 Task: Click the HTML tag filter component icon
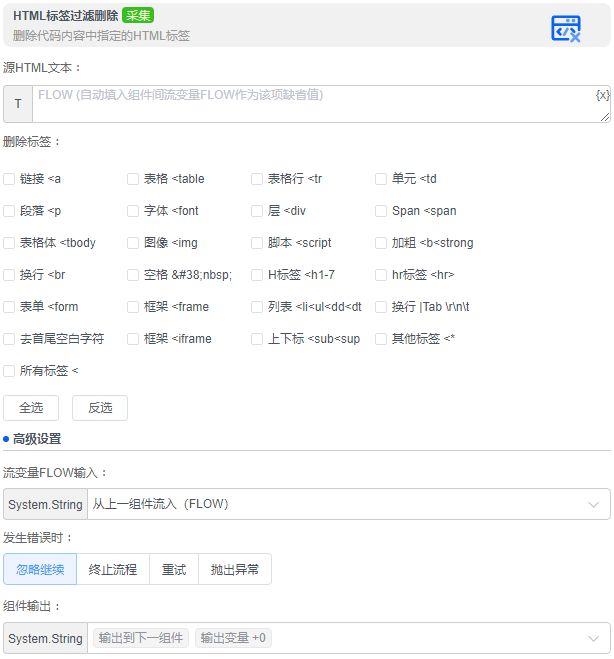click(566, 28)
